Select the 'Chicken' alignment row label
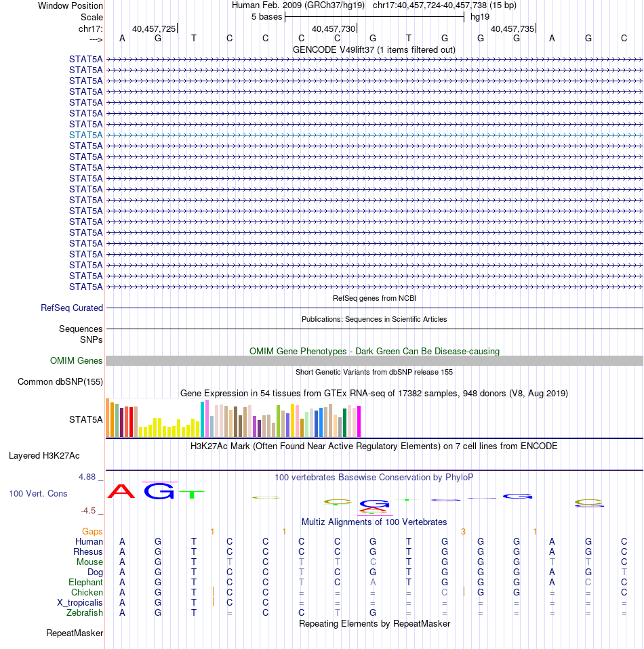 (x=87, y=592)
